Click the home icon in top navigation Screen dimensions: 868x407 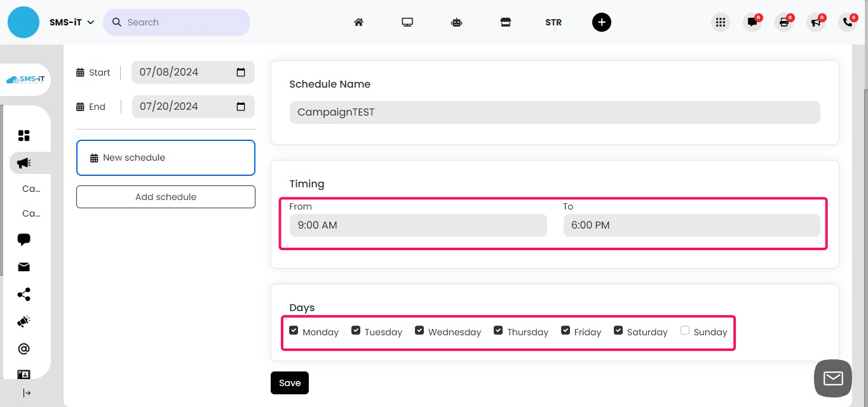358,22
